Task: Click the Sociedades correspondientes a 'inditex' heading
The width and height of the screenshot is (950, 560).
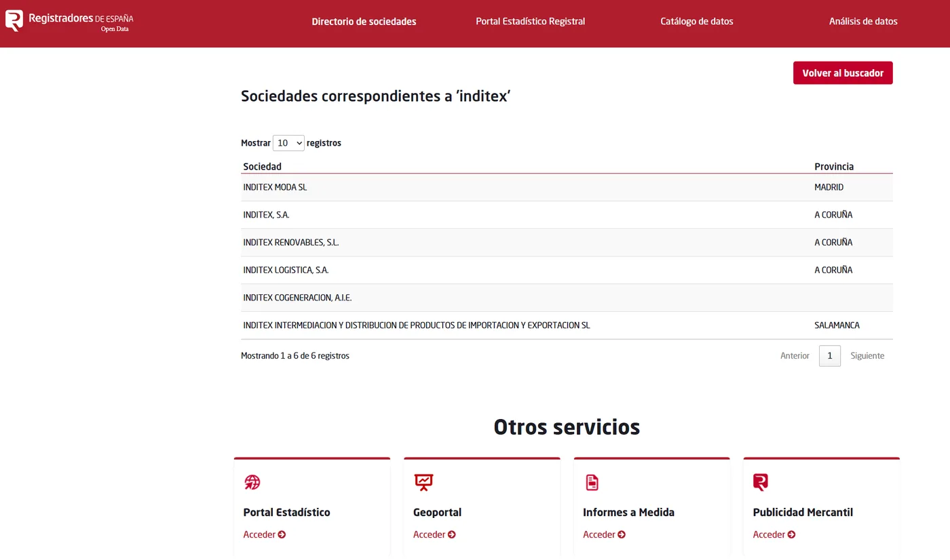Action: [x=375, y=96]
